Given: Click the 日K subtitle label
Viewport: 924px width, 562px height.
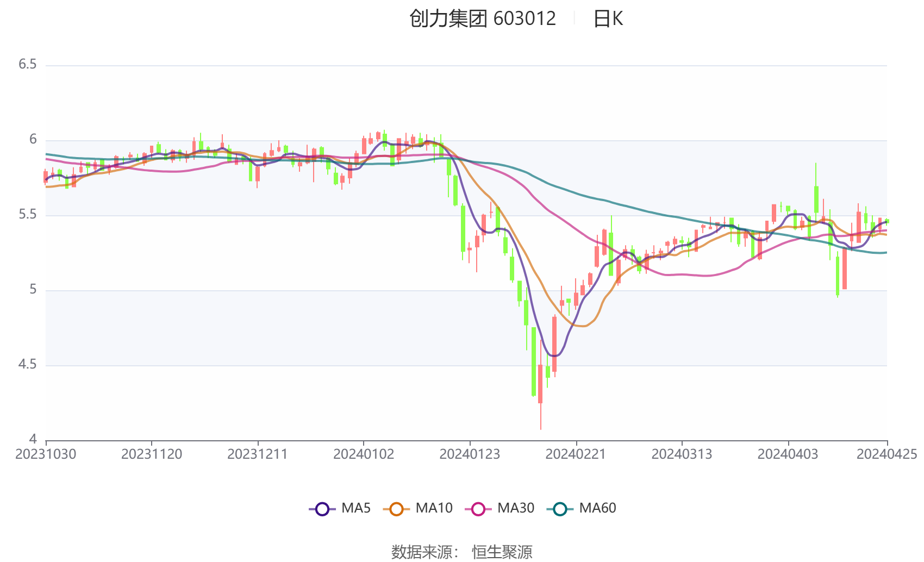Looking at the screenshot, I should (608, 19).
